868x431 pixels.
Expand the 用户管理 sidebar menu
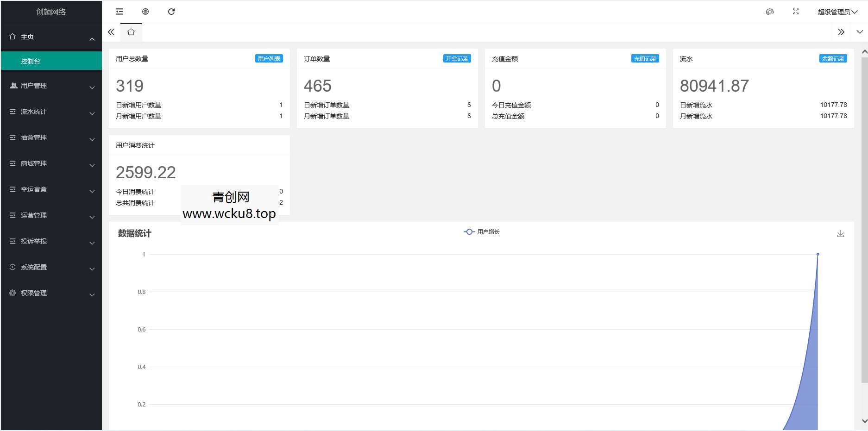pos(51,86)
